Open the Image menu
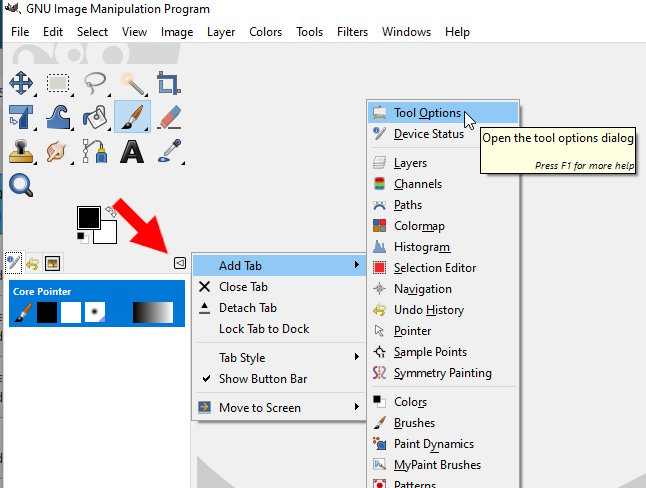 click(x=177, y=32)
